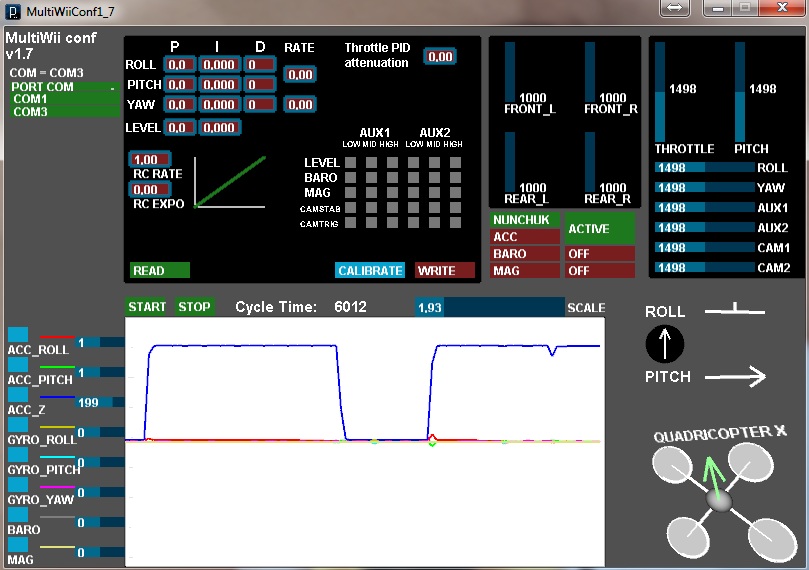This screenshot has width=809, height=570.
Task: Click the PITCH I value field
Action: tap(220, 85)
